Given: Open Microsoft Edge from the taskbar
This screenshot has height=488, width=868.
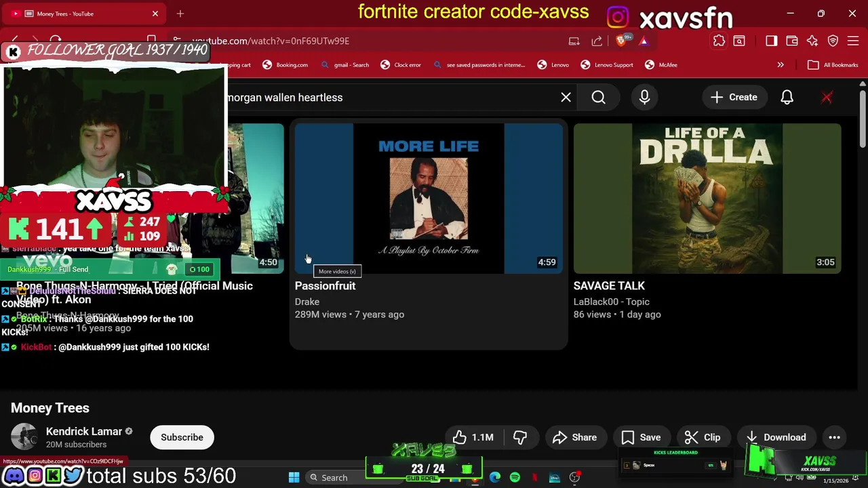Looking at the screenshot, I should 495,478.
